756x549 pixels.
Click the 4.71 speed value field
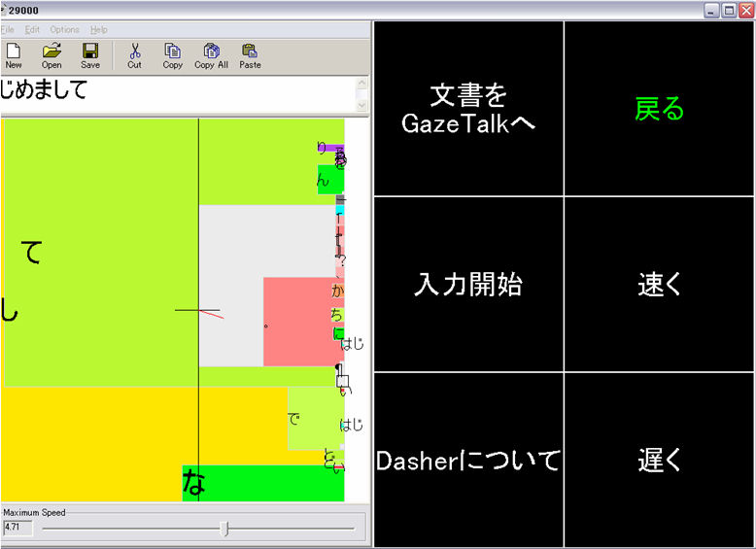(x=17, y=528)
